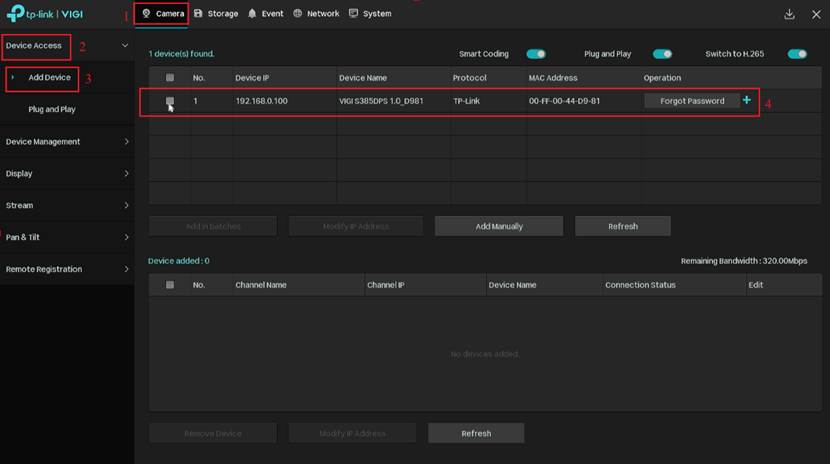The width and height of the screenshot is (830, 464).
Task: Click the Channel IP column header
Action: 386,285
